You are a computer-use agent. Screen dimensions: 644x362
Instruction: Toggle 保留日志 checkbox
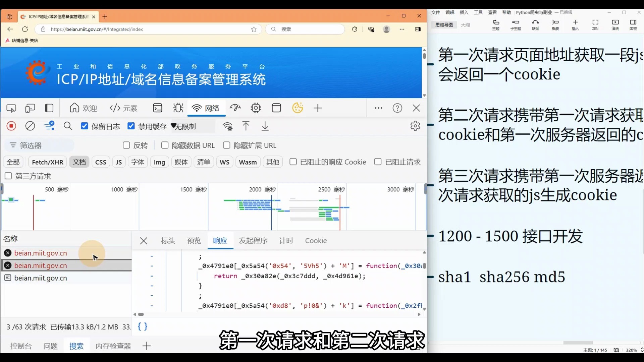(85, 126)
